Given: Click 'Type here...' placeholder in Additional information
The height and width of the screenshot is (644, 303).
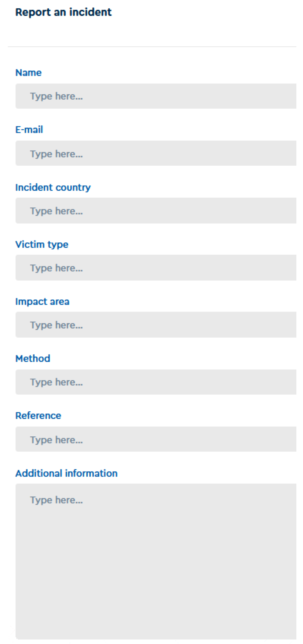Looking at the screenshot, I should [x=56, y=500].
